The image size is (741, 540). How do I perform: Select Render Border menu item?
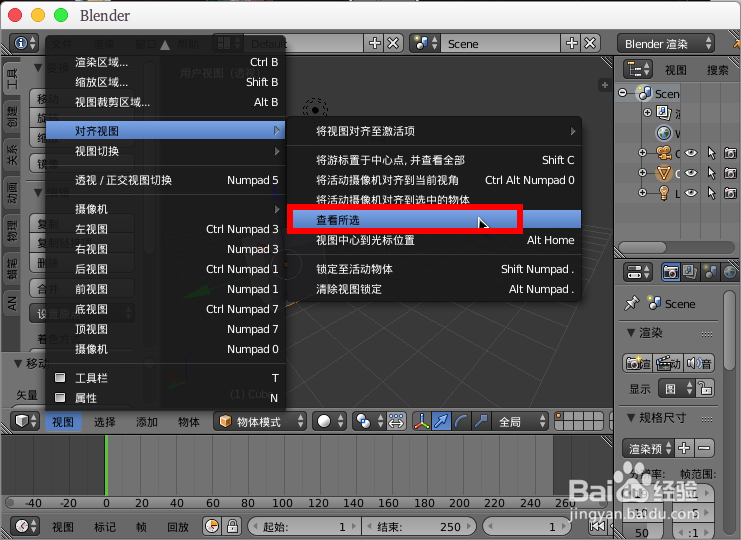point(166,62)
